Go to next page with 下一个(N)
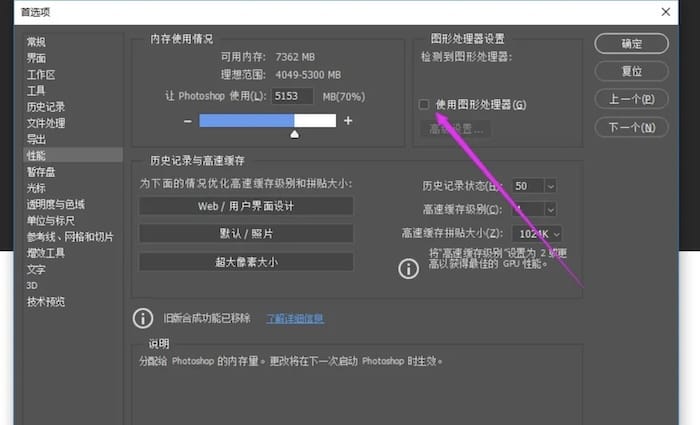700x425 pixels. tap(631, 127)
